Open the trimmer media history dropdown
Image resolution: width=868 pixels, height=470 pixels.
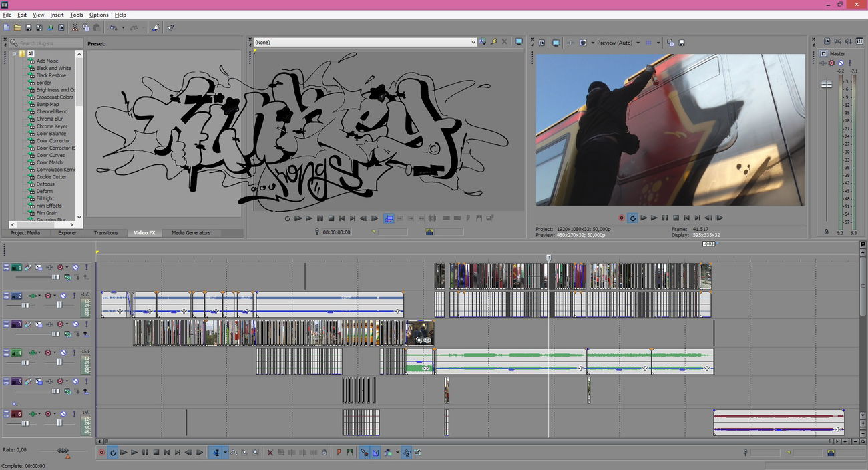tap(473, 42)
